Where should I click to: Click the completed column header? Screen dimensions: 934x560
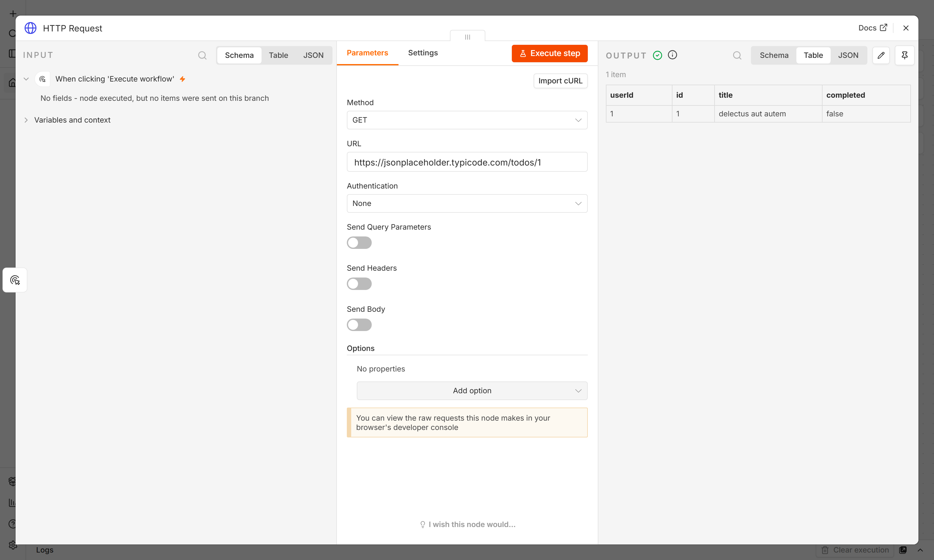(866, 95)
